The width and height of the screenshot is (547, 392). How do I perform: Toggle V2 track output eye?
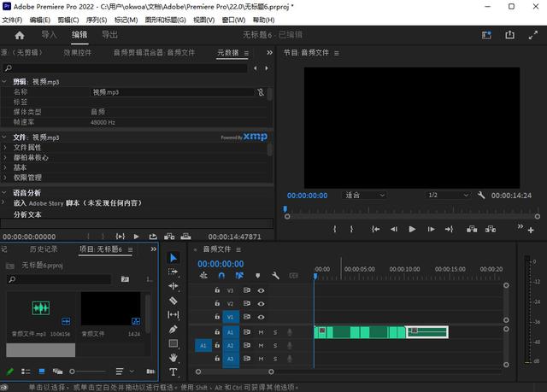point(261,303)
